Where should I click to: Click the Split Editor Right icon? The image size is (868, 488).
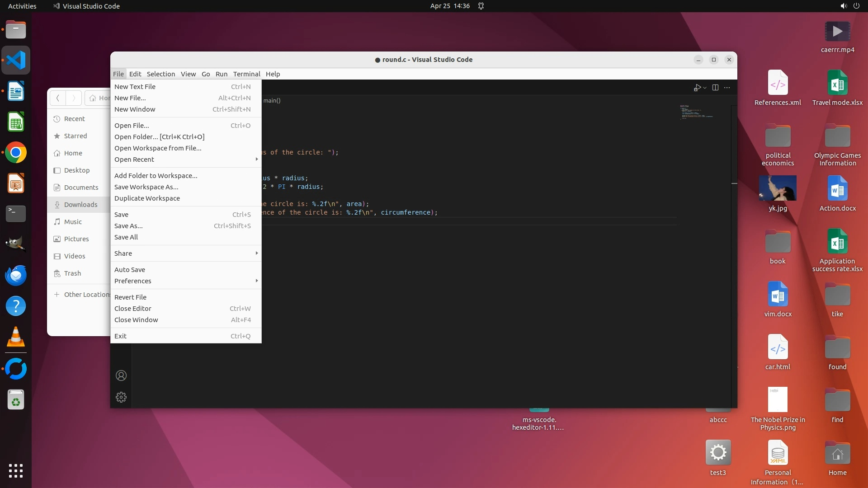click(x=715, y=88)
